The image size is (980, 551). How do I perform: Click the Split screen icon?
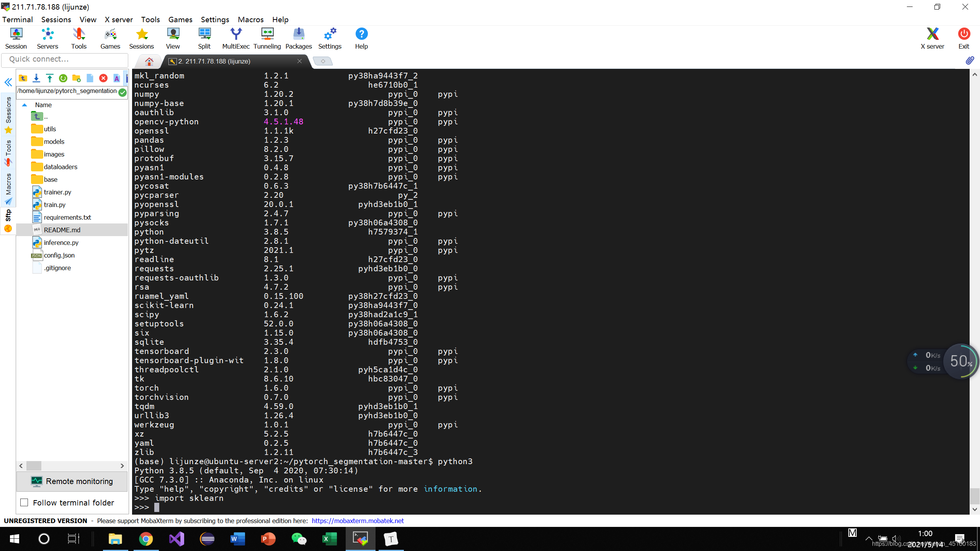click(x=204, y=38)
